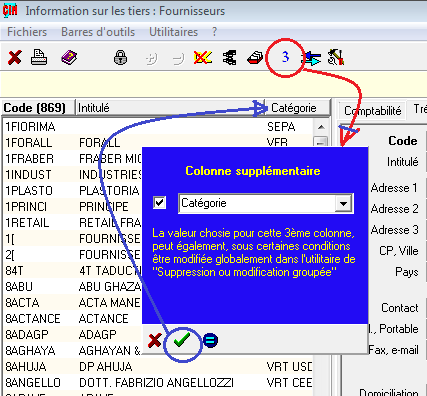Click the greyed plus toolbar icon

point(152,59)
